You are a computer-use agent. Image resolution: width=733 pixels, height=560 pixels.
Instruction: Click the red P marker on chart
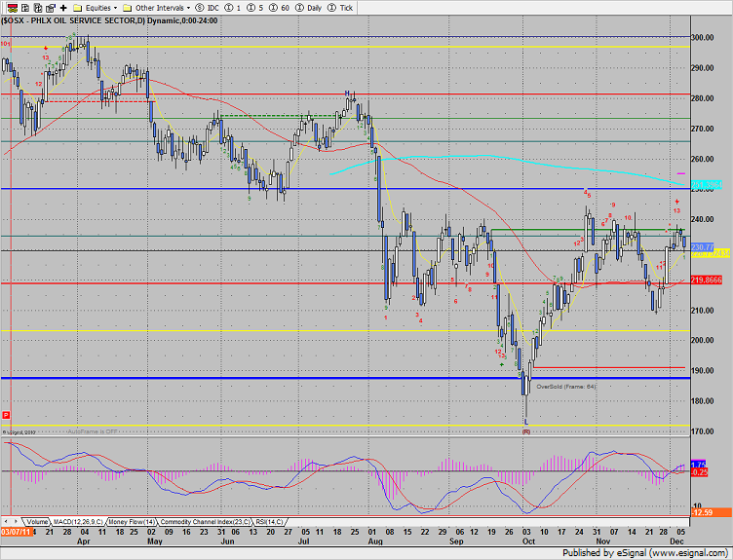(x=6, y=415)
